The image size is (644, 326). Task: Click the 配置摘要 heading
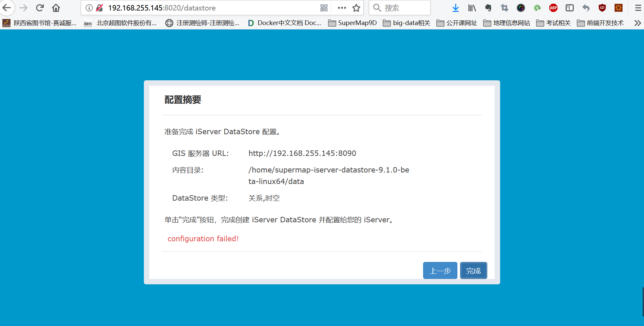(183, 100)
